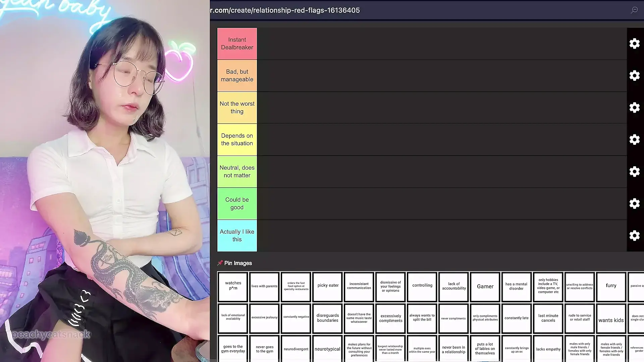
Task: Select the 'Gamer' image tile
Action: tap(485, 287)
